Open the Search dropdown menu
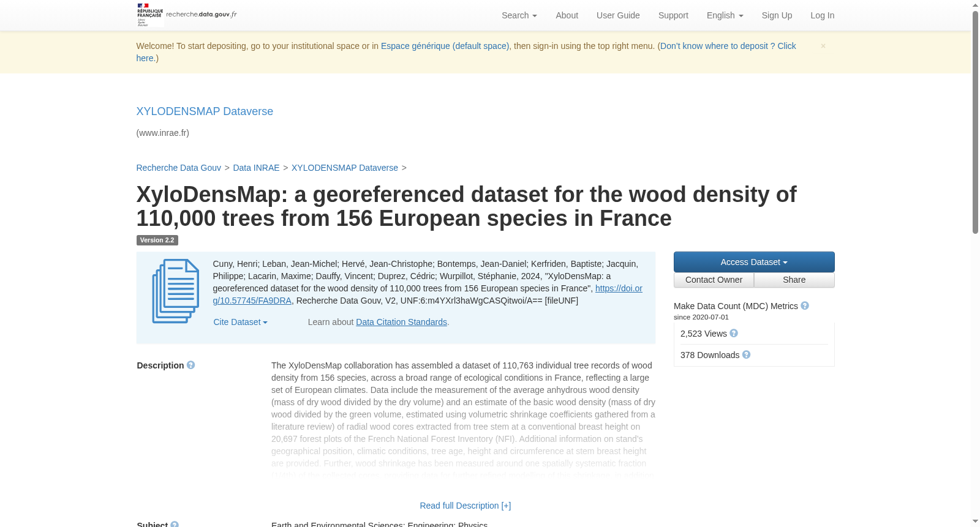The height and width of the screenshot is (527, 980). (519, 15)
